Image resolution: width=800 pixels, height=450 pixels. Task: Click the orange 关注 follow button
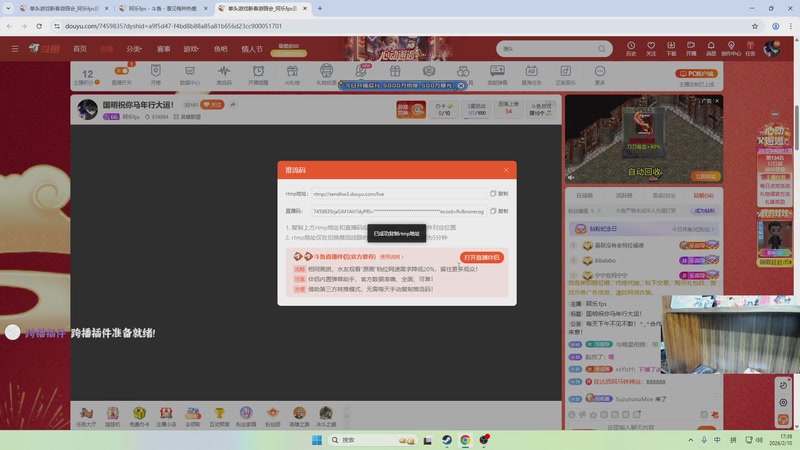(x=212, y=105)
